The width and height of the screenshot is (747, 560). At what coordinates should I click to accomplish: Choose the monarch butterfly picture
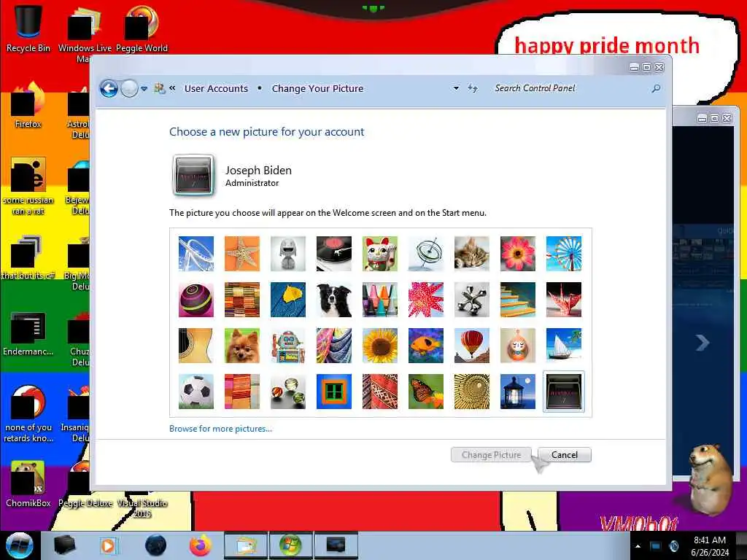click(x=426, y=392)
